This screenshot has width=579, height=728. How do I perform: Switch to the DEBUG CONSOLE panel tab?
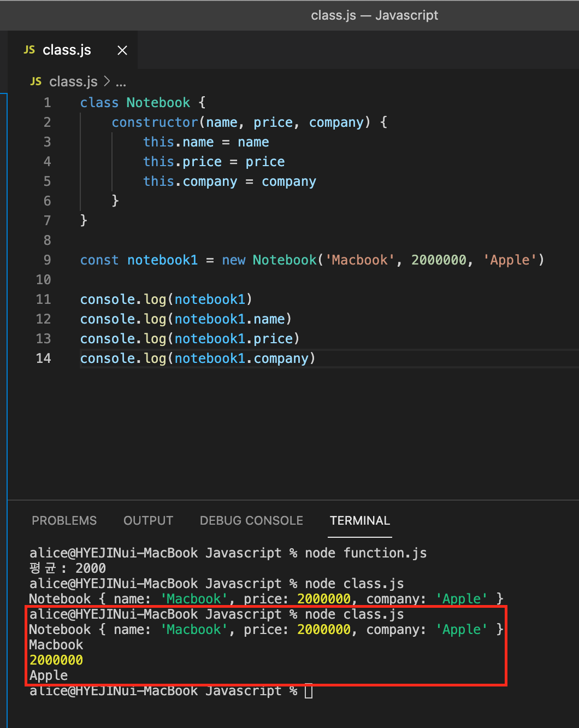(251, 520)
